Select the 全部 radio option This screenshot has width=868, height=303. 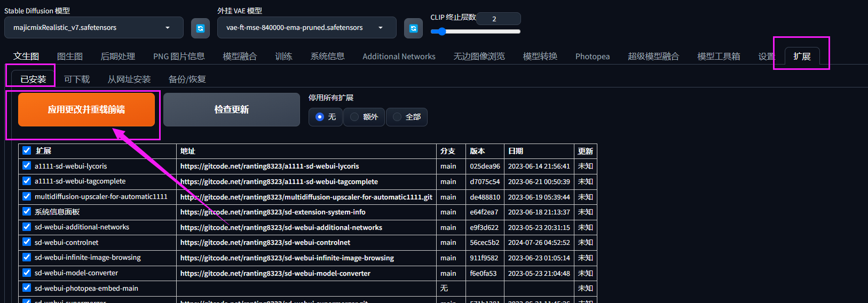tap(407, 117)
